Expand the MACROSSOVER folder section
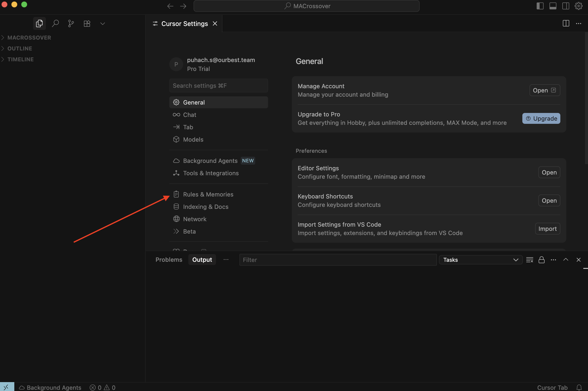588x391 pixels. tap(29, 38)
